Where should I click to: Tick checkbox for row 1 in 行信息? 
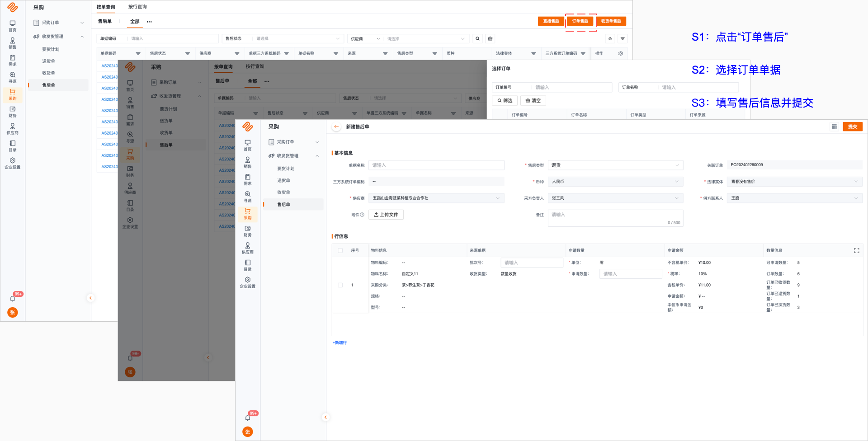click(340, 285)
